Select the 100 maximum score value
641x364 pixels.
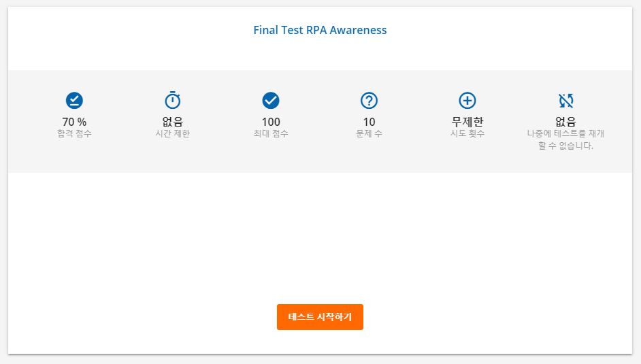(271, 122)
